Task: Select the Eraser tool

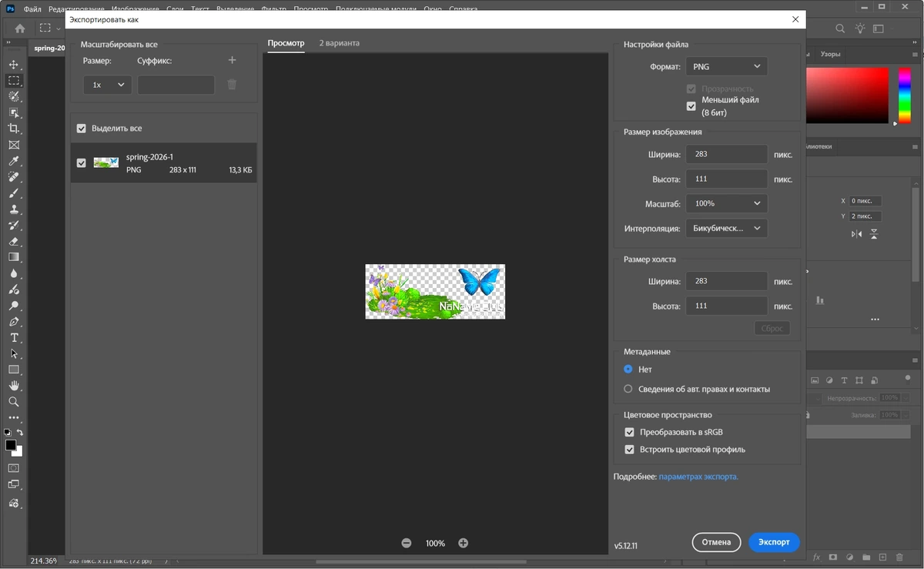Action: (x=14, y=241)
